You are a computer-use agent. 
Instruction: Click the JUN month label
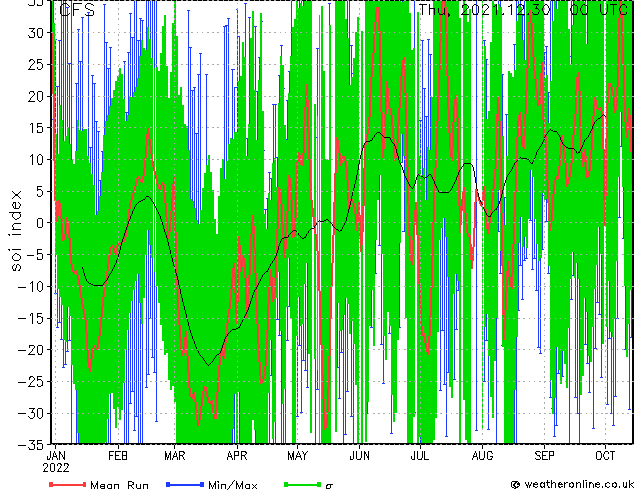(359, 456)
